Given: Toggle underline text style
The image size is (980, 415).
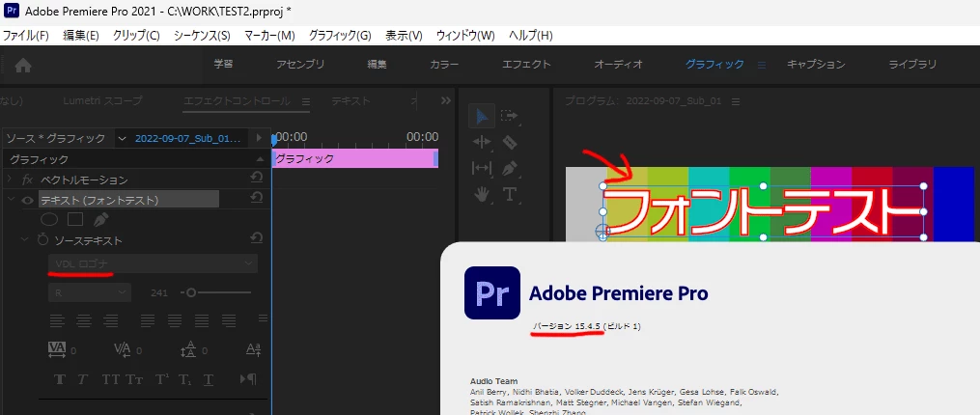Looking at the screenshot, I should click(x=209, y=379).
